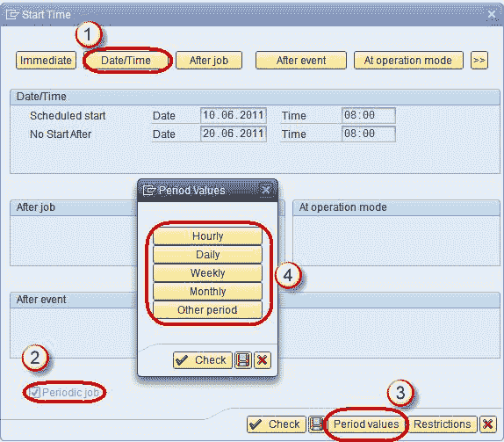The height and width of the screenshot is (442, 504).
Task: Click the red cancel icon in Period Values popup
Action: coord(263,360)
